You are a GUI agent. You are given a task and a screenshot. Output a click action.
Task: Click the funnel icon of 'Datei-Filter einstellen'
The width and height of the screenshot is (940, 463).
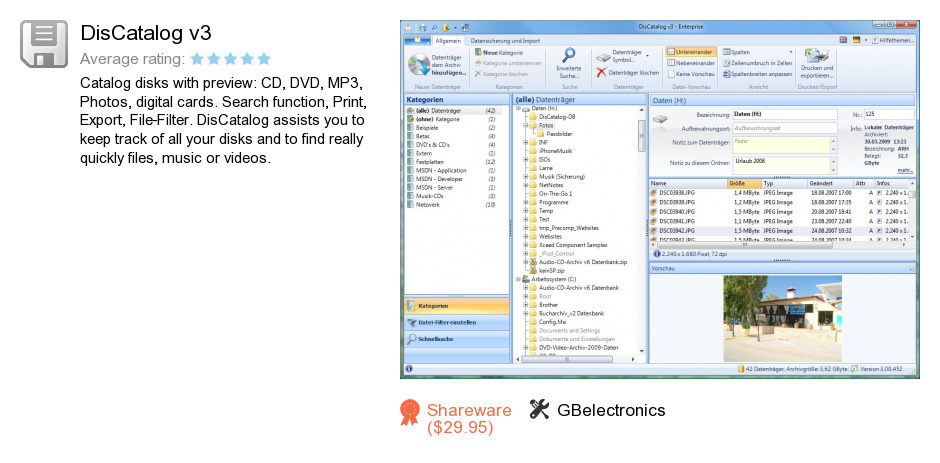pos(411,323)
